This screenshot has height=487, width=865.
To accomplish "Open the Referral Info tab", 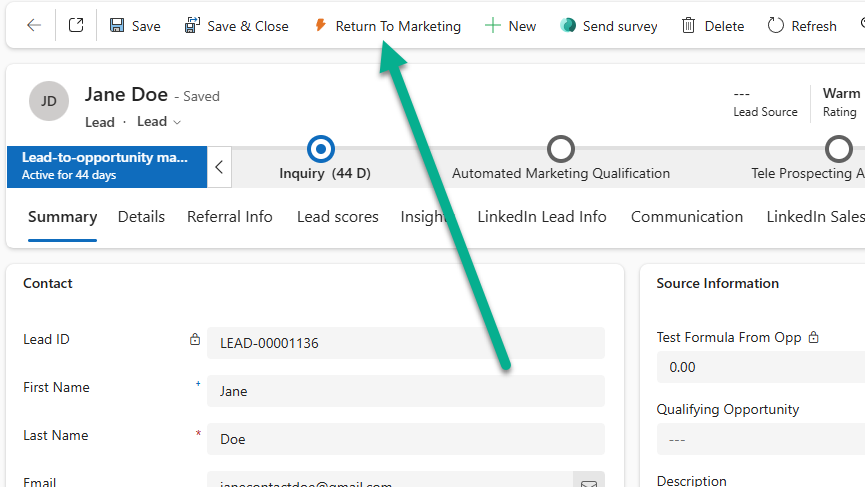I will (x=229, y=217).
